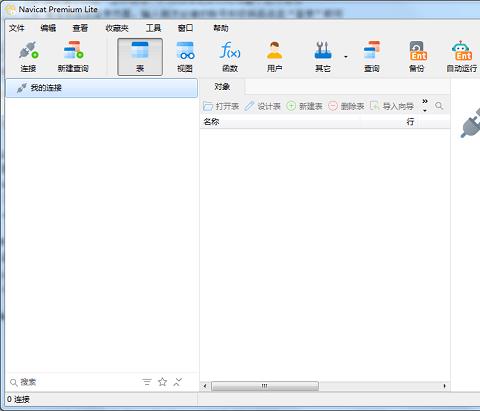Click the 新建表 button
This screenshot has width=480, height=411.
(304, 106)
